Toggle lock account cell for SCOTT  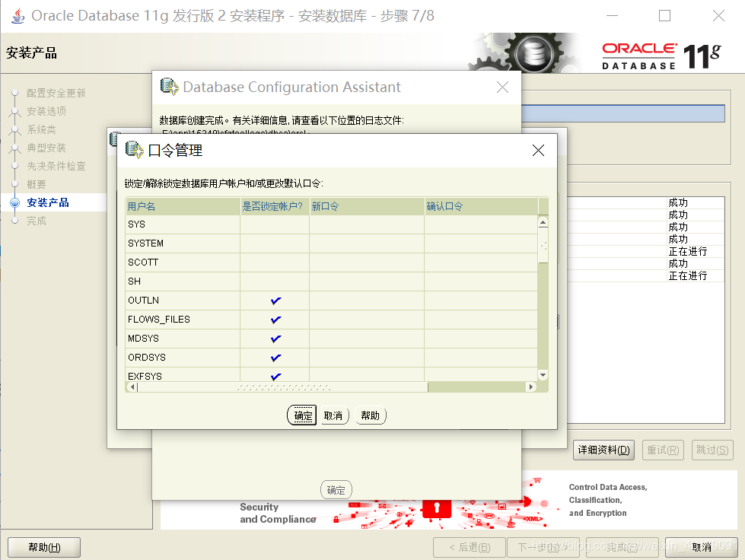click(x=275, y=262)
